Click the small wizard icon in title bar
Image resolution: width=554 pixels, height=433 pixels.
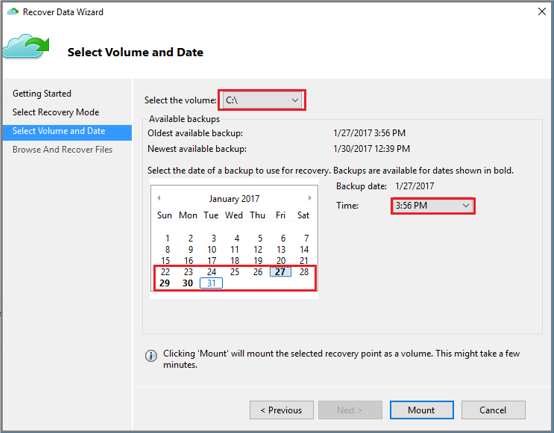click(13, 12)
